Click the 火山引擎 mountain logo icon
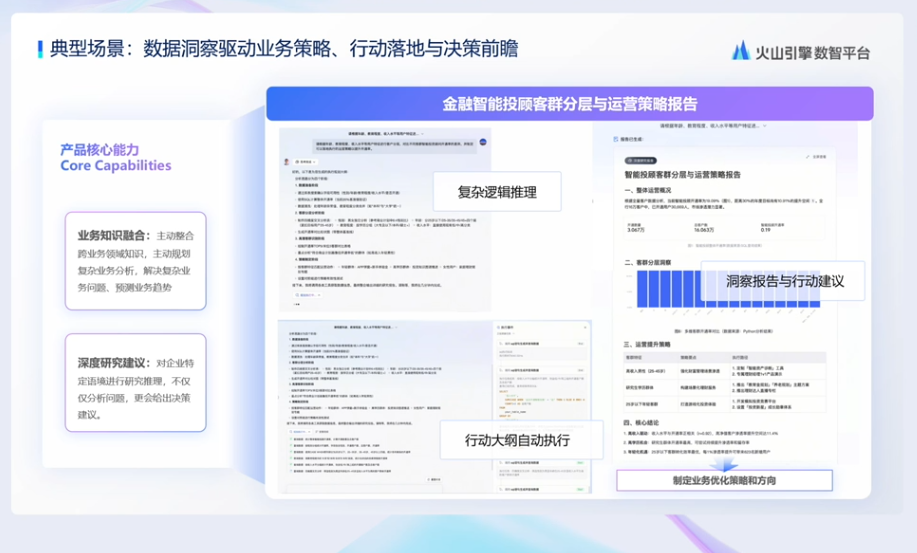Screen dimensions: 917x553 (x=741, y=51)
